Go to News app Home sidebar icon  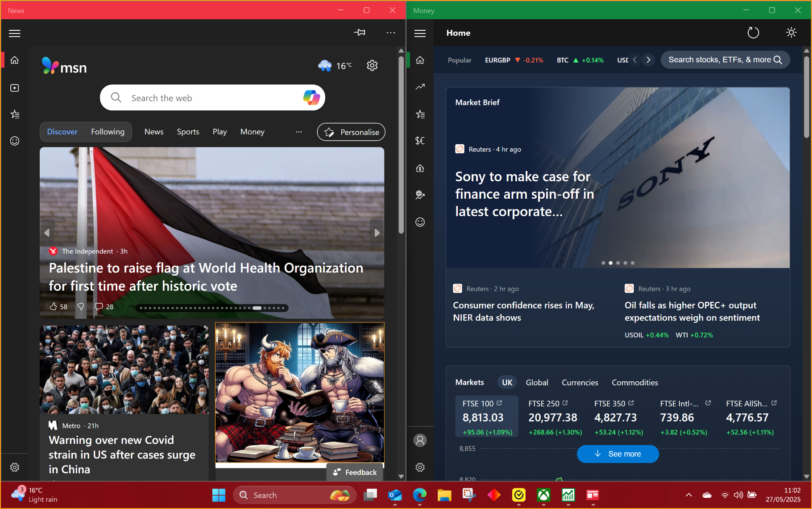15,60
